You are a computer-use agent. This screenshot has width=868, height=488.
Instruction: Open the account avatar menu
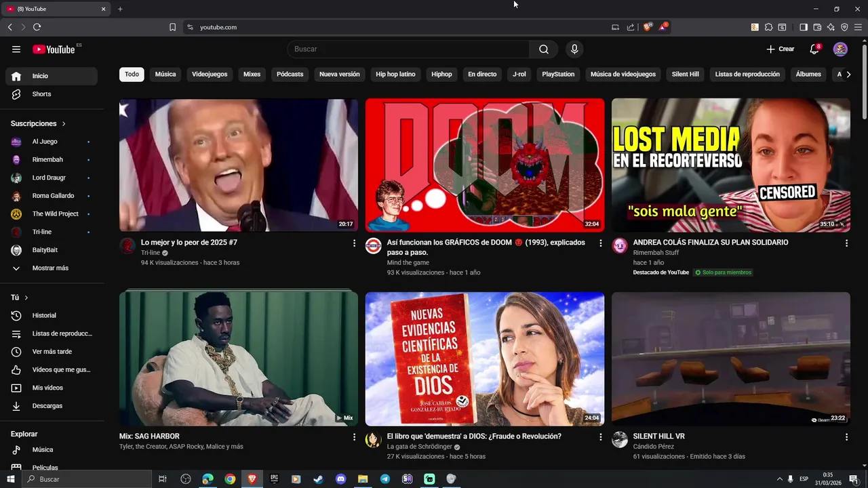840,49
